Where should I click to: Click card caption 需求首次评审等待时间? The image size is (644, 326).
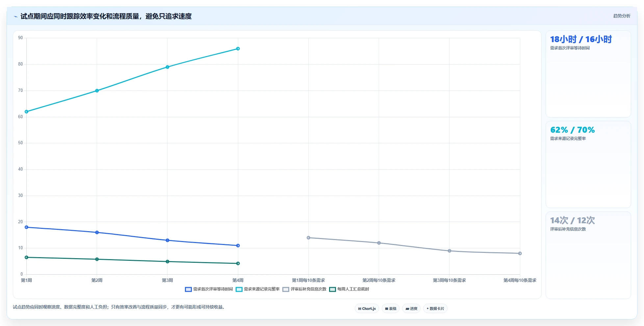pos(570,48)
